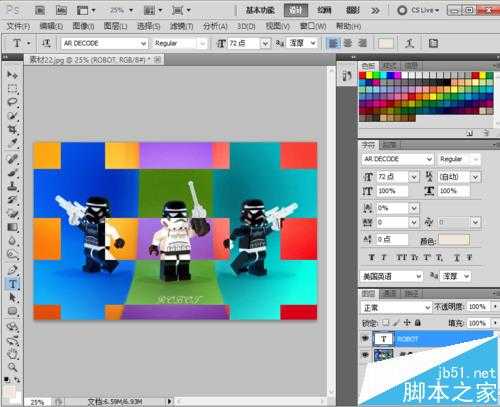Switch to the 基本功能 workspace

coord(260,10)
